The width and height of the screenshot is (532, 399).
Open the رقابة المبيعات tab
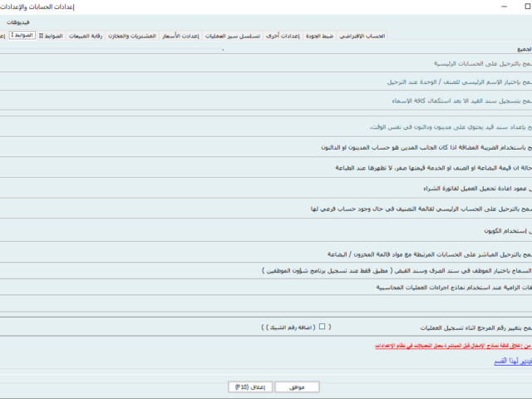pos(86,36)
